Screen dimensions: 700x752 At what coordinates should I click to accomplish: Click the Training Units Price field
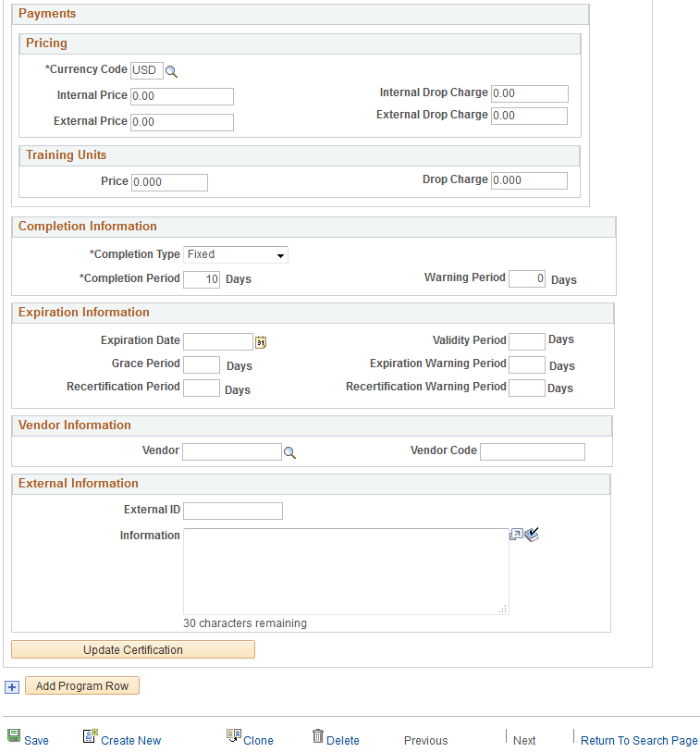pos(170,182)
